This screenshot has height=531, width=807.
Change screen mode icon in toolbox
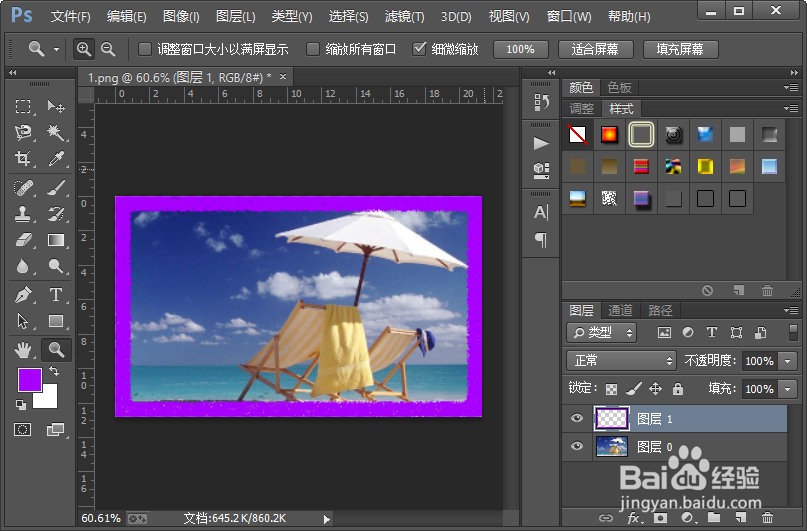(55, 430)
